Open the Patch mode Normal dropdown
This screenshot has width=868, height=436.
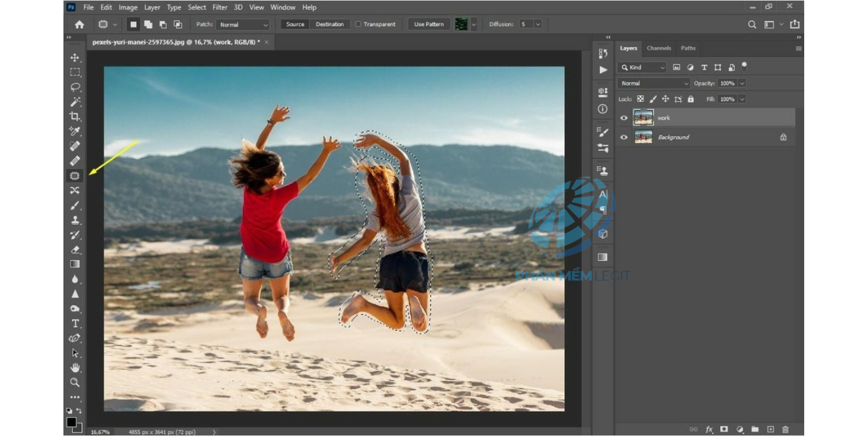pyautogui.click(x=243, y=25)
